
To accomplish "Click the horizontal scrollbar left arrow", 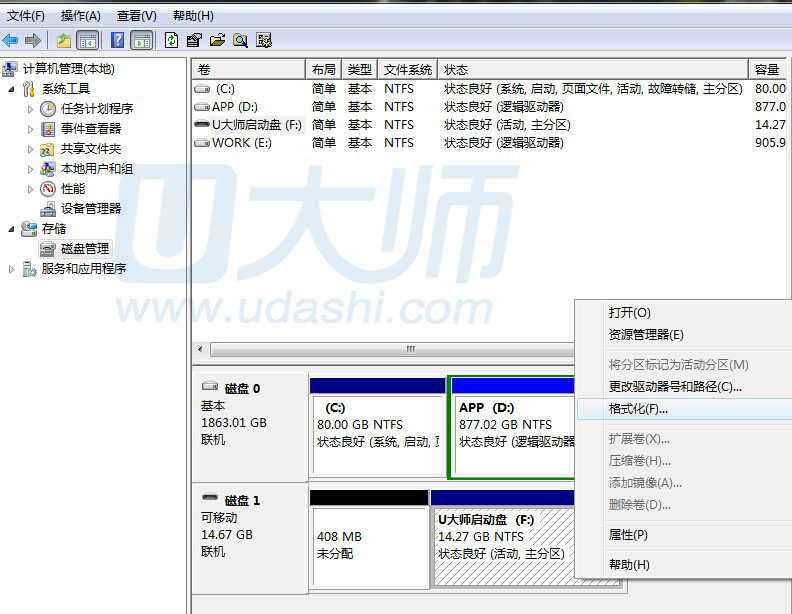I will (201, 349).
